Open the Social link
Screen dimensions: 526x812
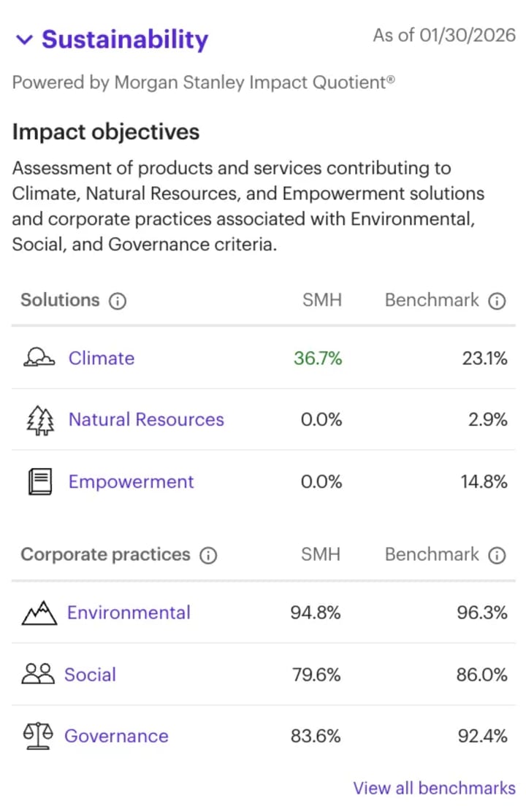(x=90, y=675)
